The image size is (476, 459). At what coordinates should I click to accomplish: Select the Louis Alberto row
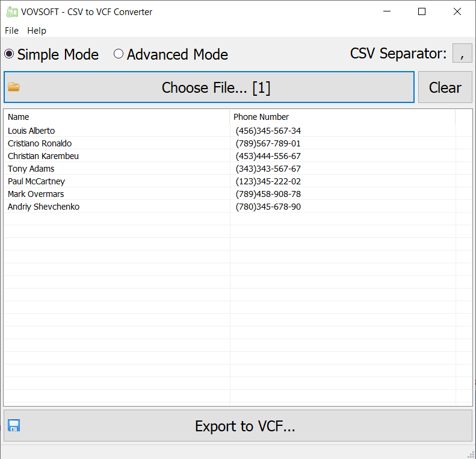coord(31,131)
